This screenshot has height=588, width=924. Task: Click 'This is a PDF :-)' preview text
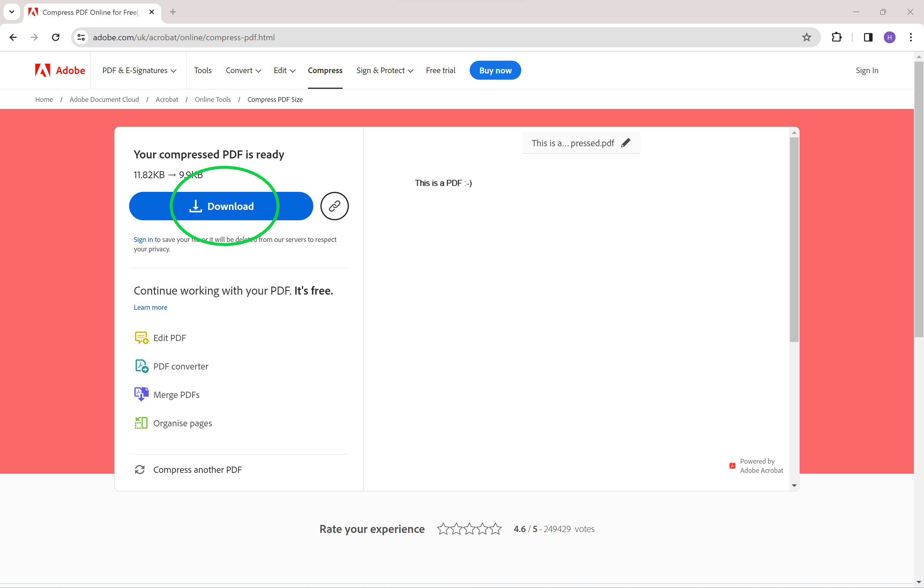coord(443,183)
